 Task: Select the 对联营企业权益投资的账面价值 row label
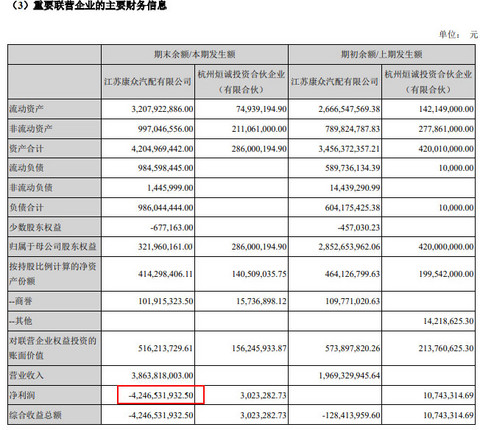point(53,348)
